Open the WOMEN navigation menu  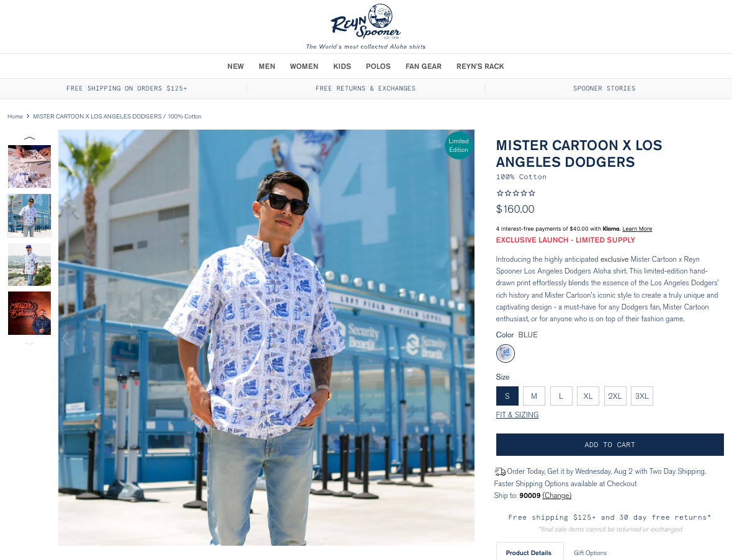304,66
